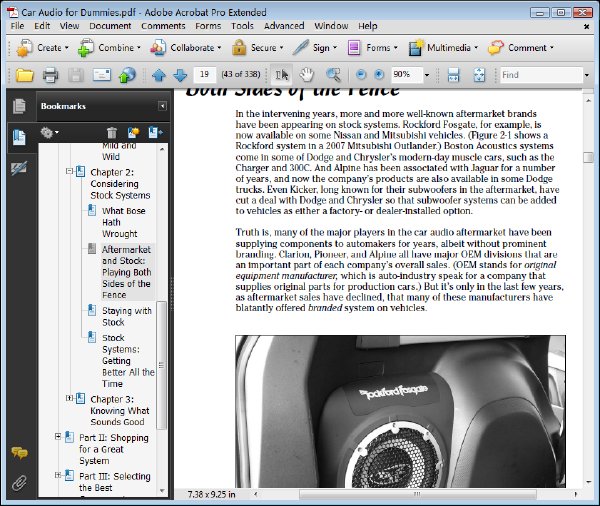This screenshot has height=506, width=600.
Task: Open the Document menu
Action: (x=110, y=26)
